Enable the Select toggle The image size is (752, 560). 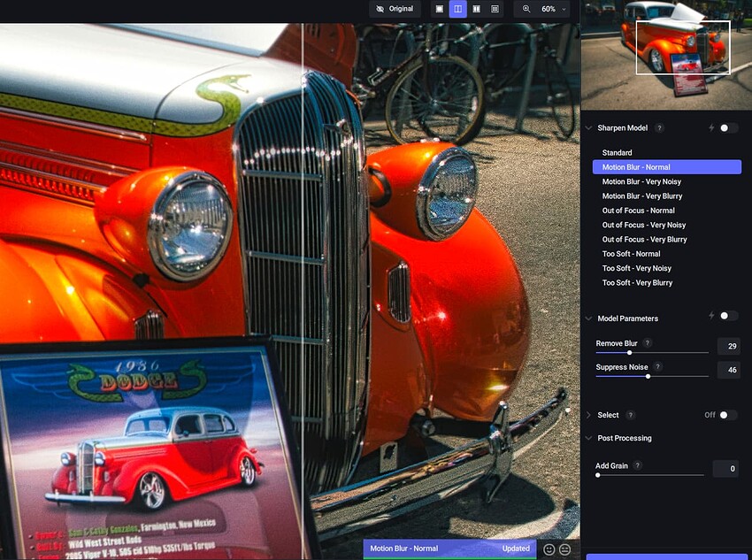pos(727,415)
